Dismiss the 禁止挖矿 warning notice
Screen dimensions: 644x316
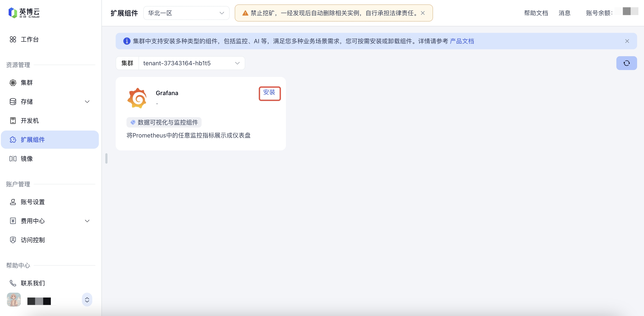point(423,13)
